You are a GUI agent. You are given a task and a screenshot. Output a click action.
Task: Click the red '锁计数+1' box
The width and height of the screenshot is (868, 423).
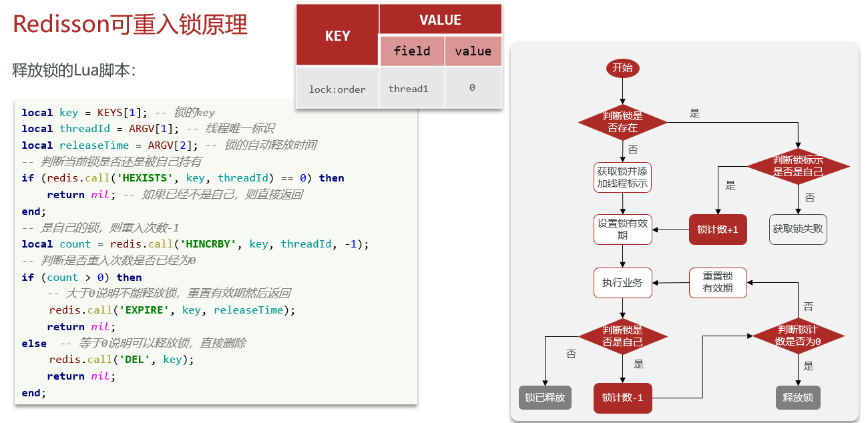(x=718, y=230)
